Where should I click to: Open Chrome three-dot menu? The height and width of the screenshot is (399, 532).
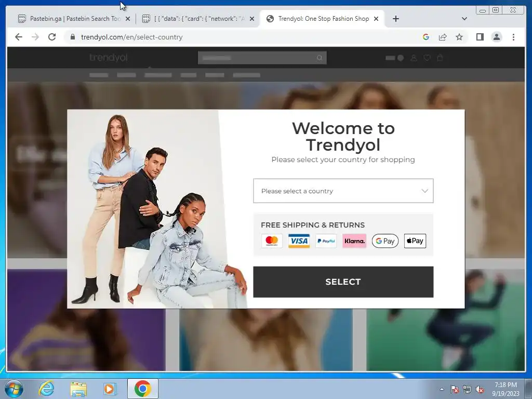pyautogui.click(x=513, y=37)
